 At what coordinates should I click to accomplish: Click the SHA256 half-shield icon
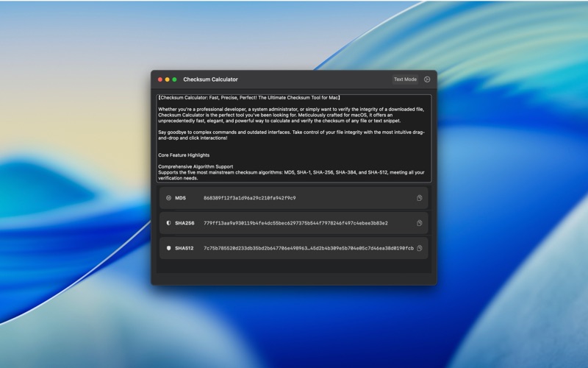[x=168, y=223]
